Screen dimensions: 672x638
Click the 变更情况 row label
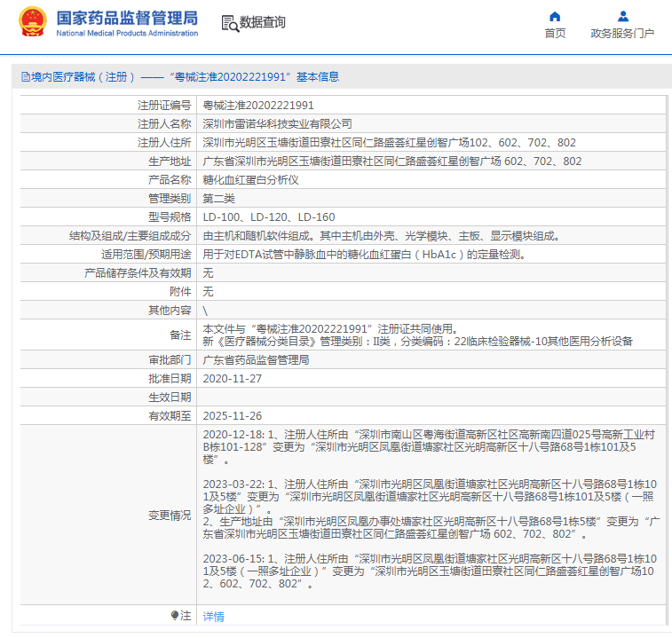point(170,515)
